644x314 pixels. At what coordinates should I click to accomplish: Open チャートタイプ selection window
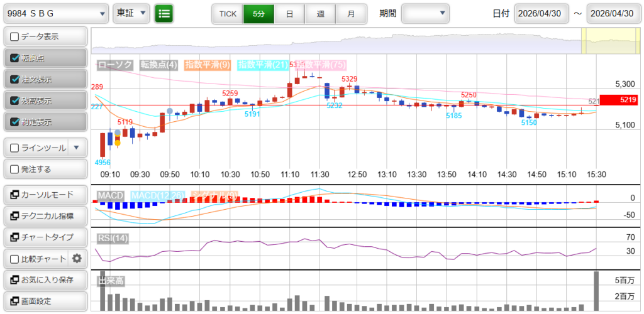point(45,237)
